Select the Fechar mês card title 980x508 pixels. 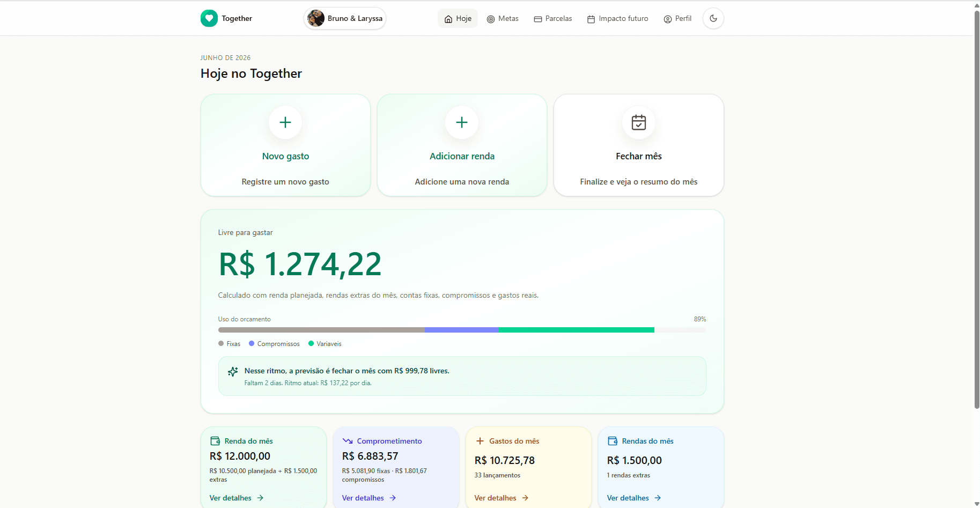[639, 156]
